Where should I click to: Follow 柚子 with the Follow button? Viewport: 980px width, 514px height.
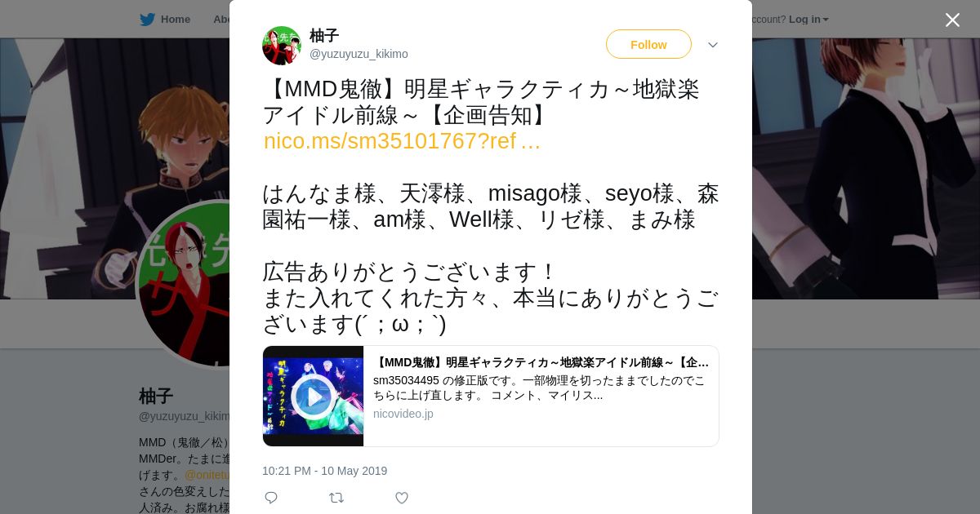(x=648, y=44)
